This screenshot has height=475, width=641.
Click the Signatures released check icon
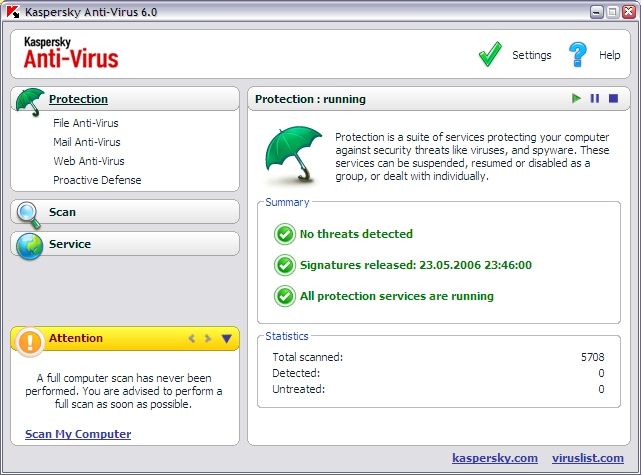285,265
